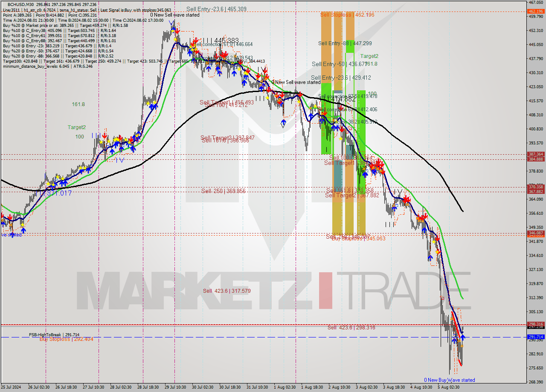546x392 pixels.
Task: Select the 'Sell 250 | 369.956' label
Action: tap(224, 191)
